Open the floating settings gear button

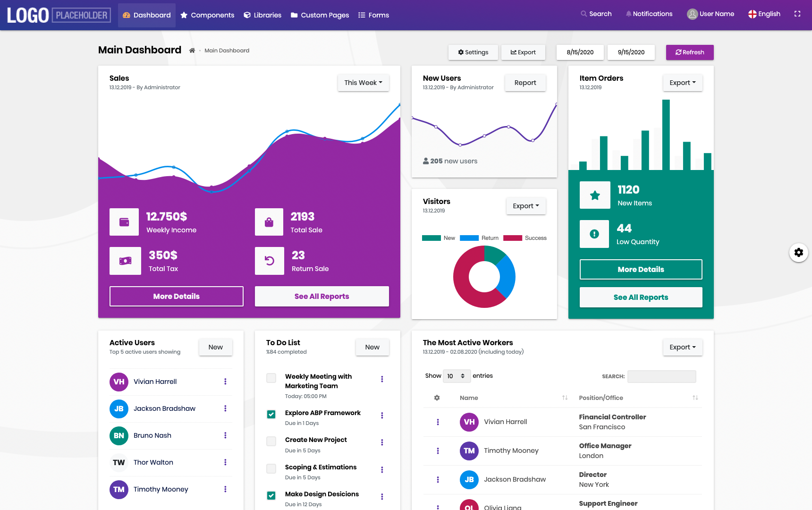(x=799, y=253)
